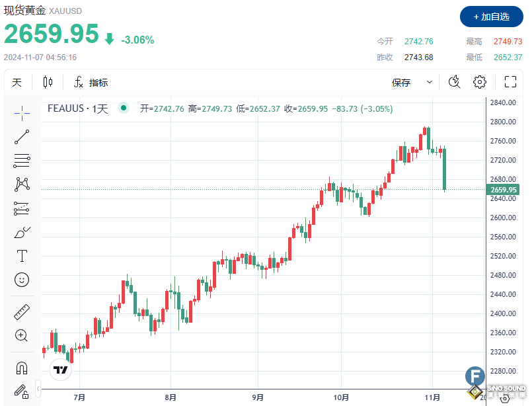Toggle magnet mode on
Viewport: 532px width, 406px height.
22,368
